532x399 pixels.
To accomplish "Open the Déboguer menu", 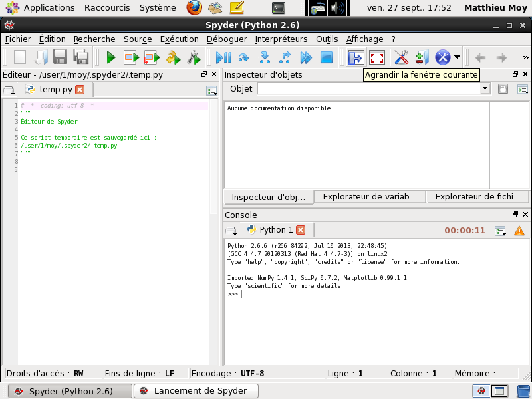I will click(227, 39).
